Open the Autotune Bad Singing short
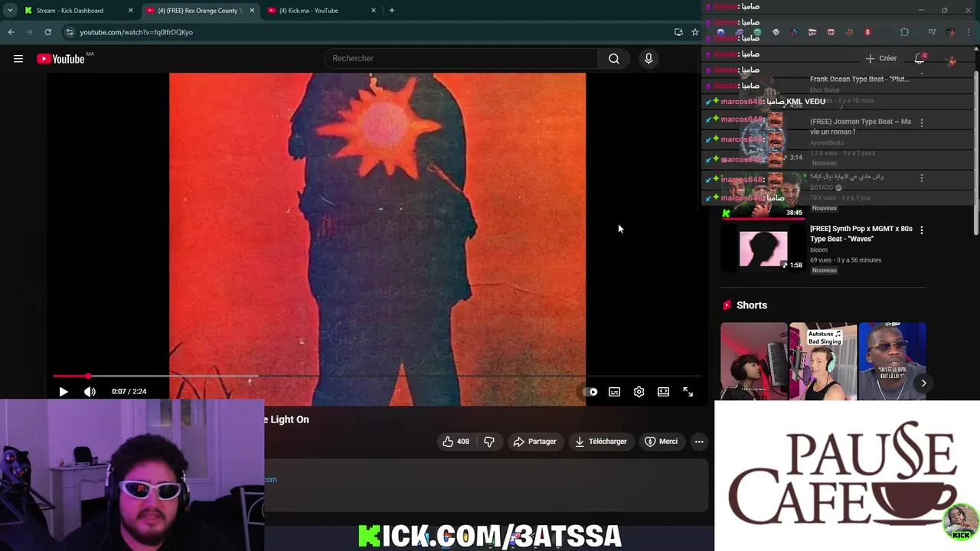This screenshot has width=980, height=551. [x=823, y=361]
